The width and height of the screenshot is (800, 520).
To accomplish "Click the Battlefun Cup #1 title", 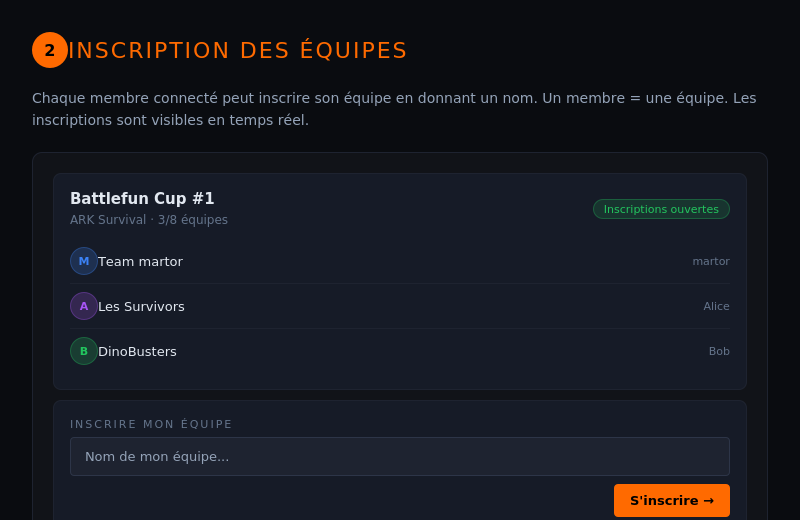I will pyautogui.click(x=142, y=199).
